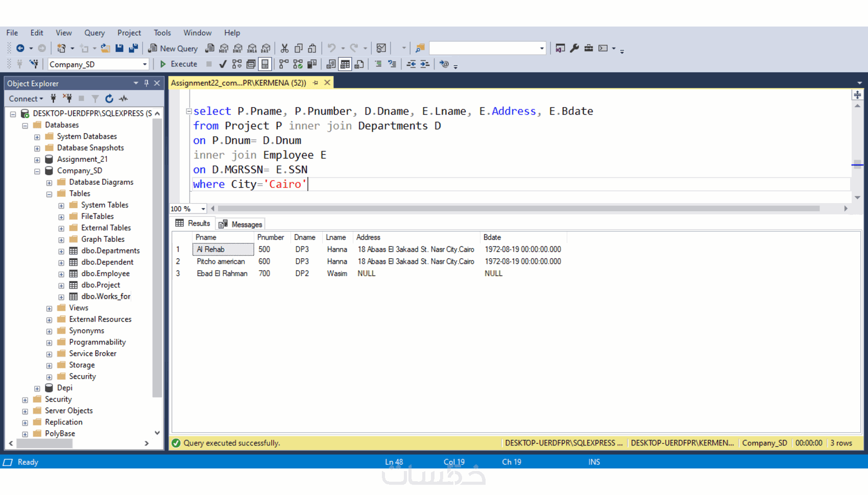Click the DMX query icon
Viewport: 868px width, 495px height.
click(237, 48)
